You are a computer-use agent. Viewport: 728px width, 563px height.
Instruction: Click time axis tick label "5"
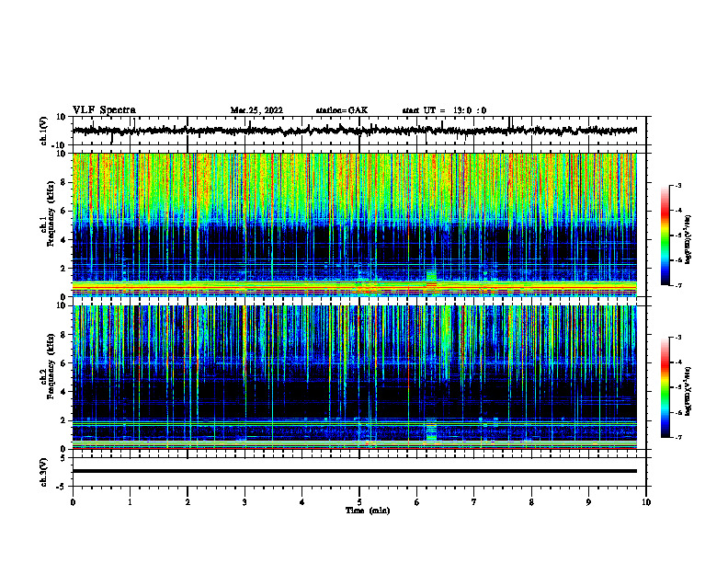[x=359, y=502]
